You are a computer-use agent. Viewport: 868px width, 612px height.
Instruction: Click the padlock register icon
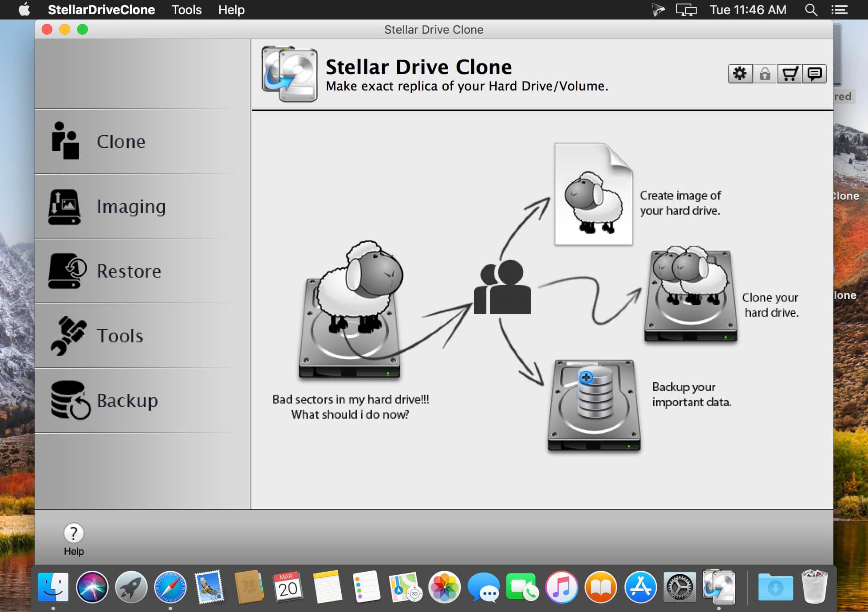(765, 74)
